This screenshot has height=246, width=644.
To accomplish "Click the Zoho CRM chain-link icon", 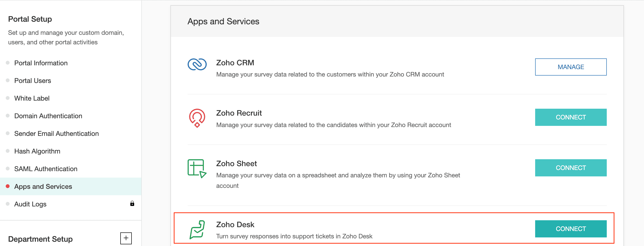I will click(197, 64).
